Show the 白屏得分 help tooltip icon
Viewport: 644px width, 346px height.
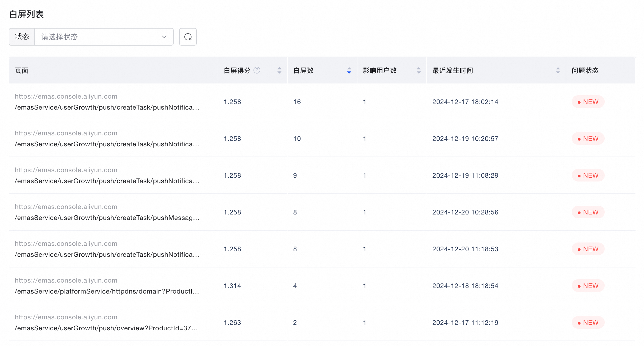257,70
